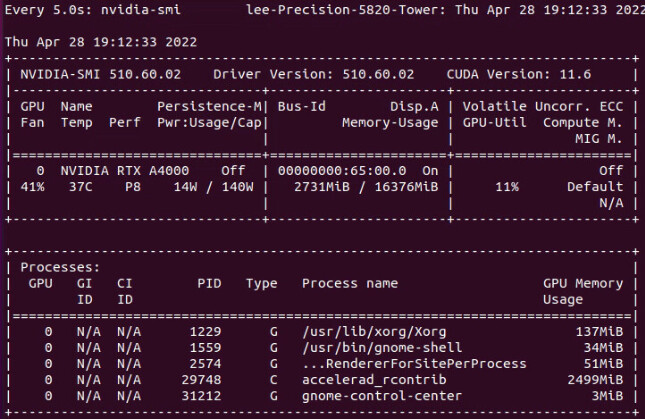
Task: Click the RendererForSitePerProcess process entry
Action: pyautogui.click(x=414, y=364)
